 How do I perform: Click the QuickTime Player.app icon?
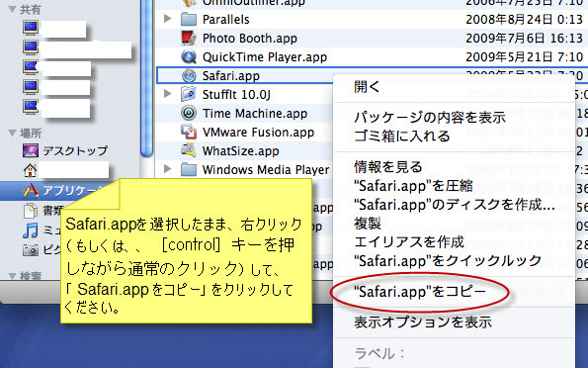click(189, 56)
